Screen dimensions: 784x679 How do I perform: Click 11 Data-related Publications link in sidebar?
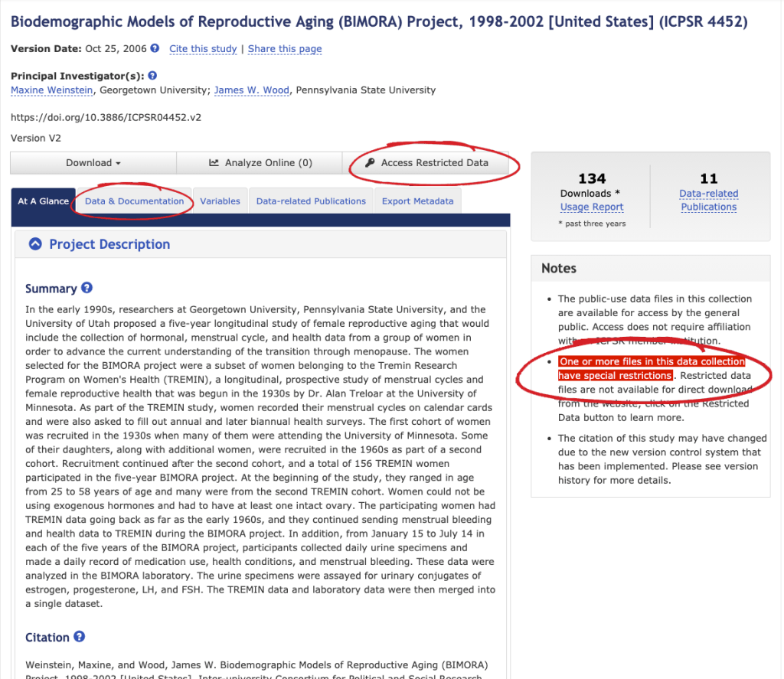[708, 200]
